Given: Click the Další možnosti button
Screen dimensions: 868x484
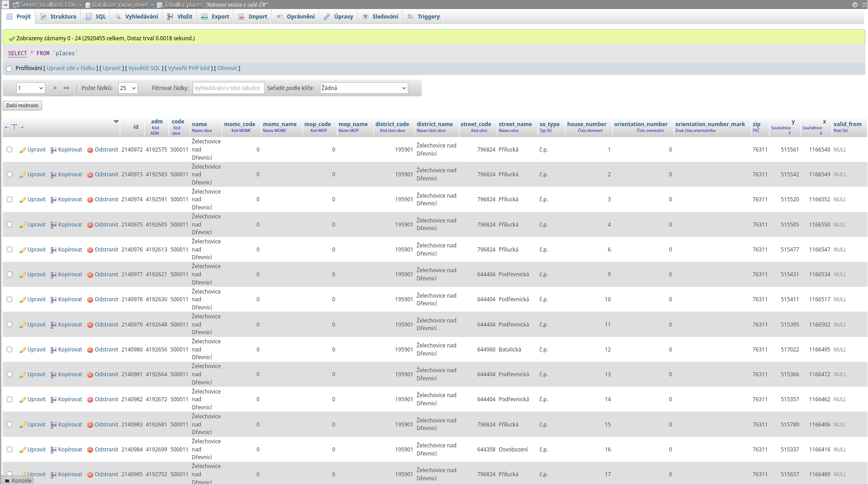Looking at the screenshot, I should pyautogui.click(x=22, y=105).
